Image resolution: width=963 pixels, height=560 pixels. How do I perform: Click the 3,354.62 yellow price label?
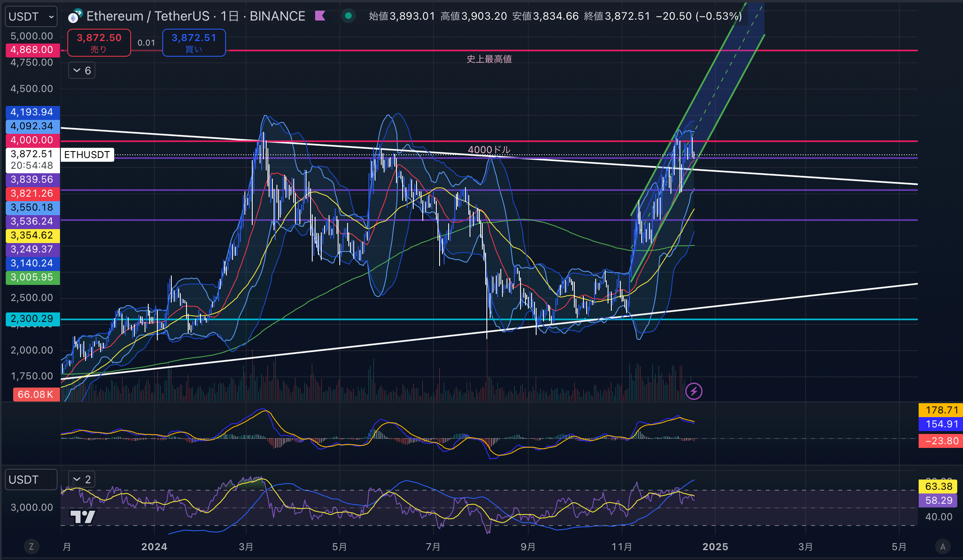(x=32, y=235)
